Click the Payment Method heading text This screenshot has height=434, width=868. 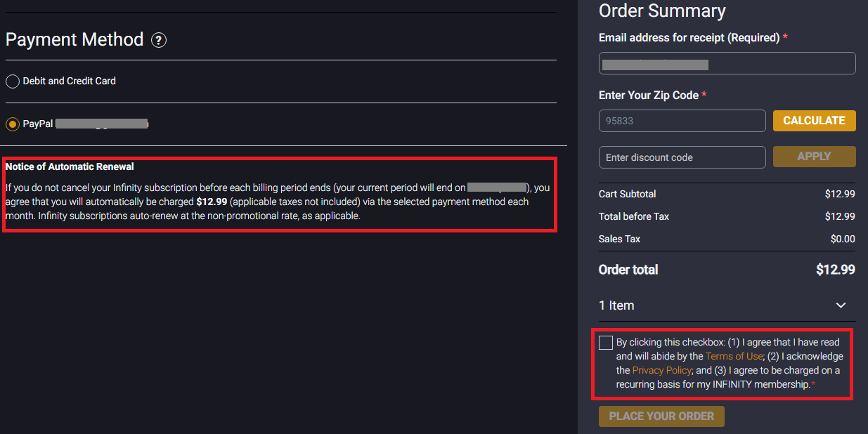click(x=75, y=39)
